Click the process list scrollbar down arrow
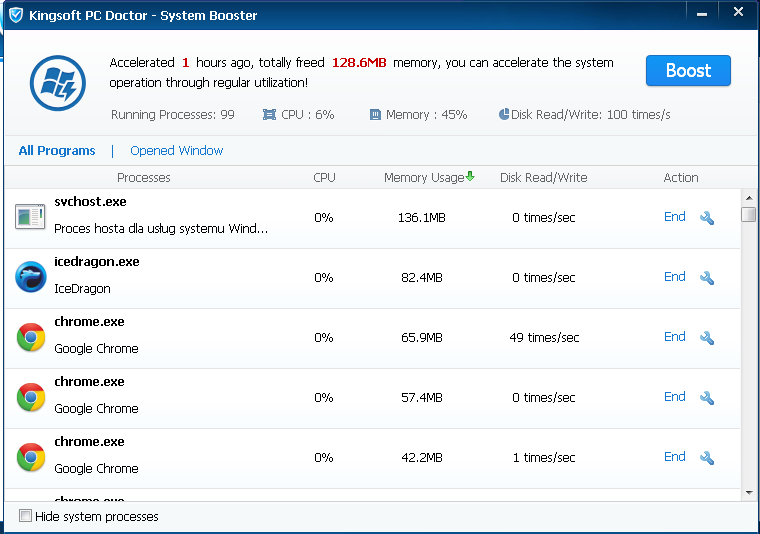760x534 pixels. coord(748,492)
